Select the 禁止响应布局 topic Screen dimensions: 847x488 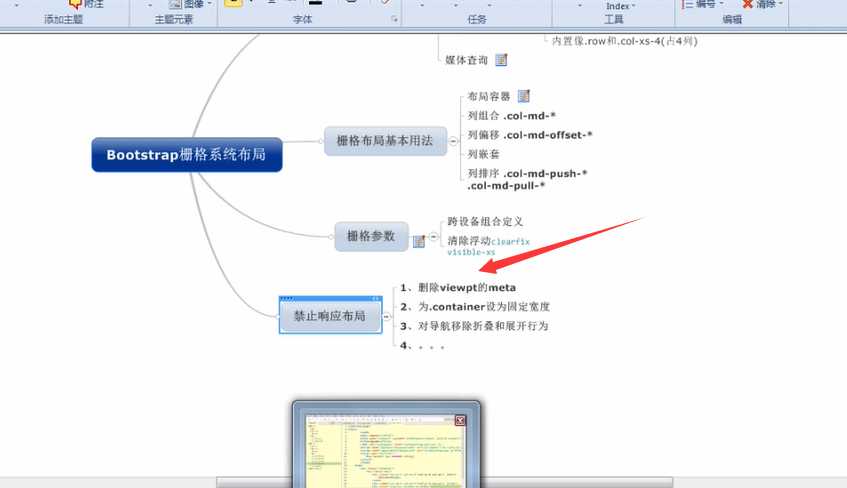click(x=330, y=316)
